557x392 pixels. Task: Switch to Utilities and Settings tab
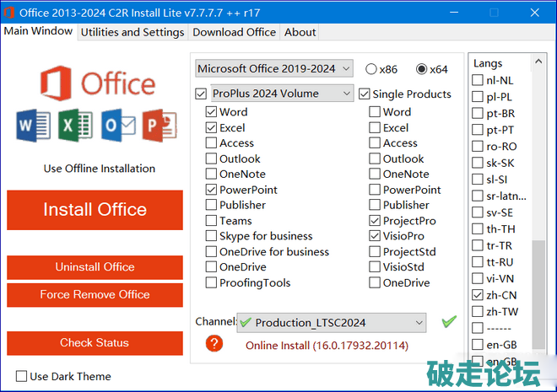pyautogui.click(x=132, y=32)
